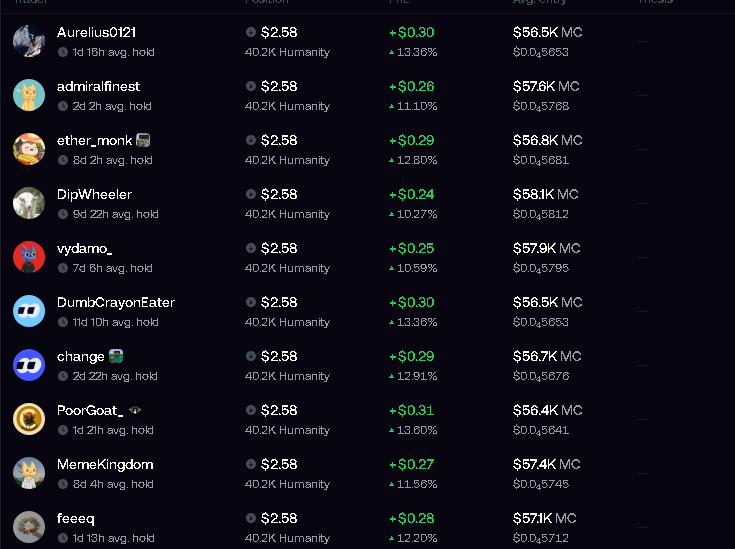This screenshot has width=735, height=549.
Task: Click token icon in ether_monk's position
Action: coord(251,140)
